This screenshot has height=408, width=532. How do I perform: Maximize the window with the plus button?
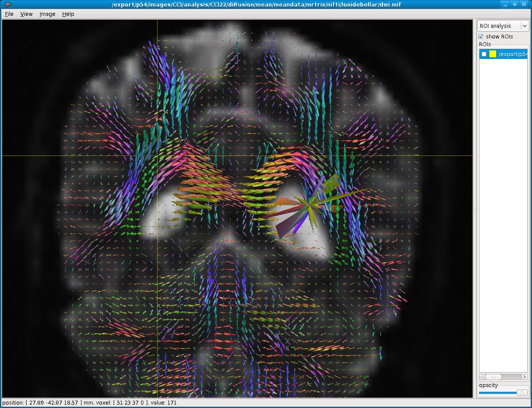pos(515,5)
